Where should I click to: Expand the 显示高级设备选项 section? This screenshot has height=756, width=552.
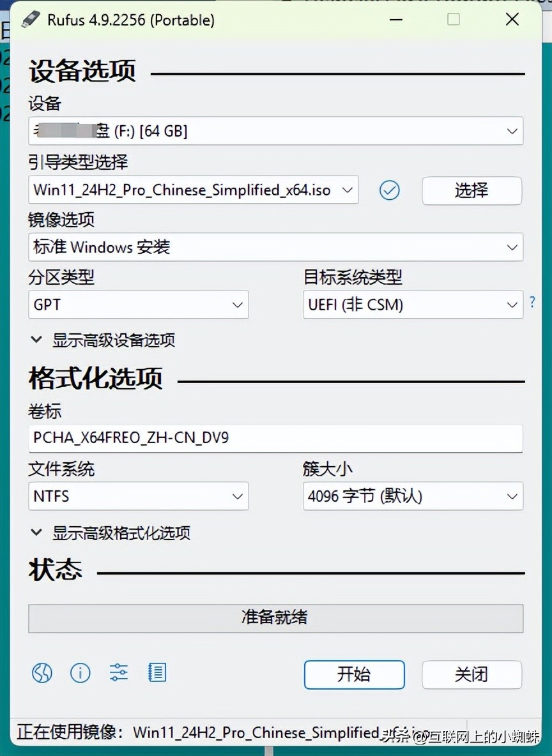(x=109, y=340)
